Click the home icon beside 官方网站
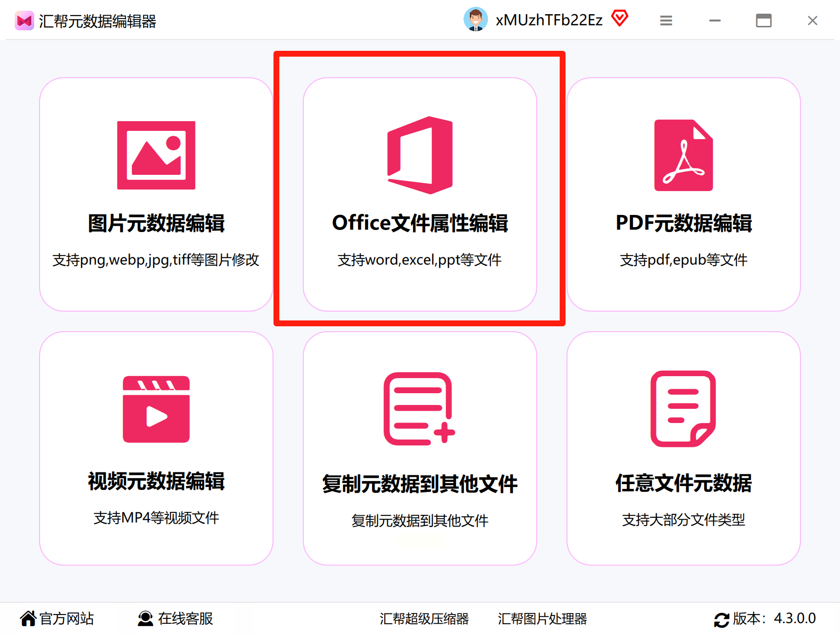The width and height of the screenshot is (840, 635). (28, 618)
